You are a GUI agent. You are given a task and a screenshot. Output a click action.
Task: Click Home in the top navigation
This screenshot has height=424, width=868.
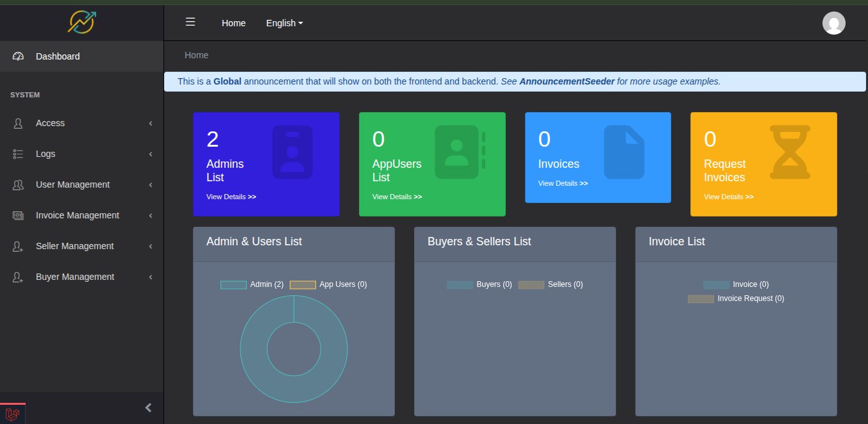pos(233,23)
